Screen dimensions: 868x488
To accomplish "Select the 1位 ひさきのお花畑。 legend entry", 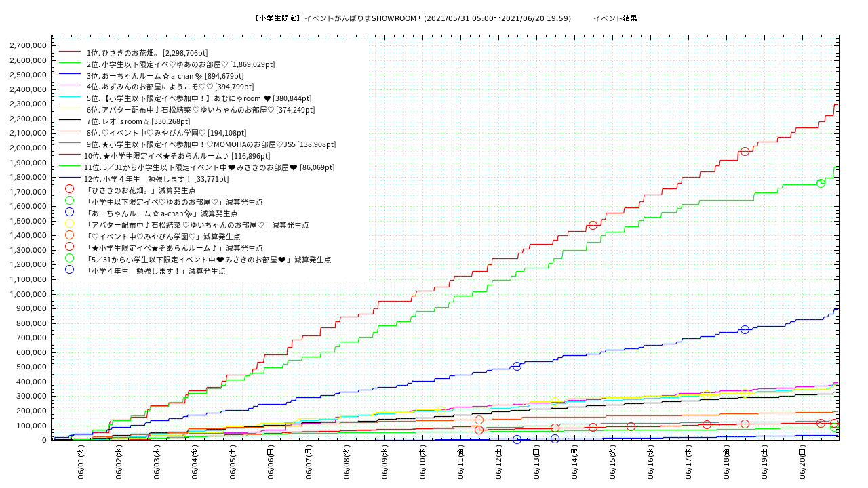I will coord(146,53).
